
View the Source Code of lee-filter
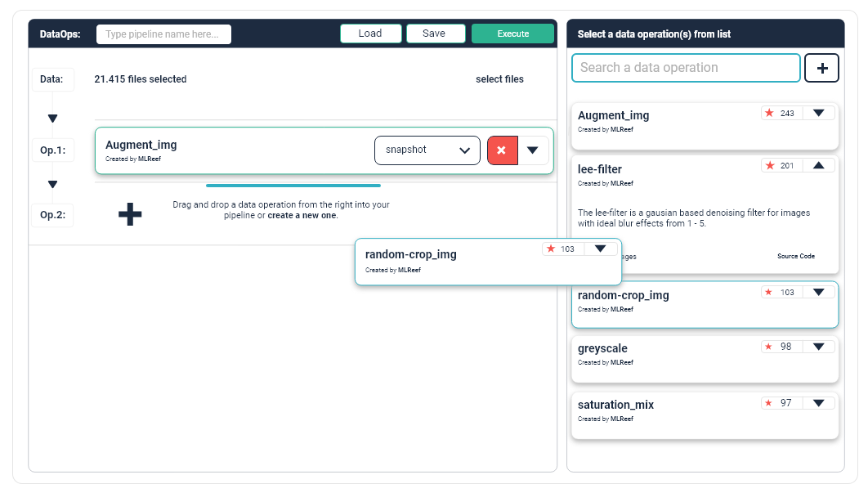click(x=795, y=256)
